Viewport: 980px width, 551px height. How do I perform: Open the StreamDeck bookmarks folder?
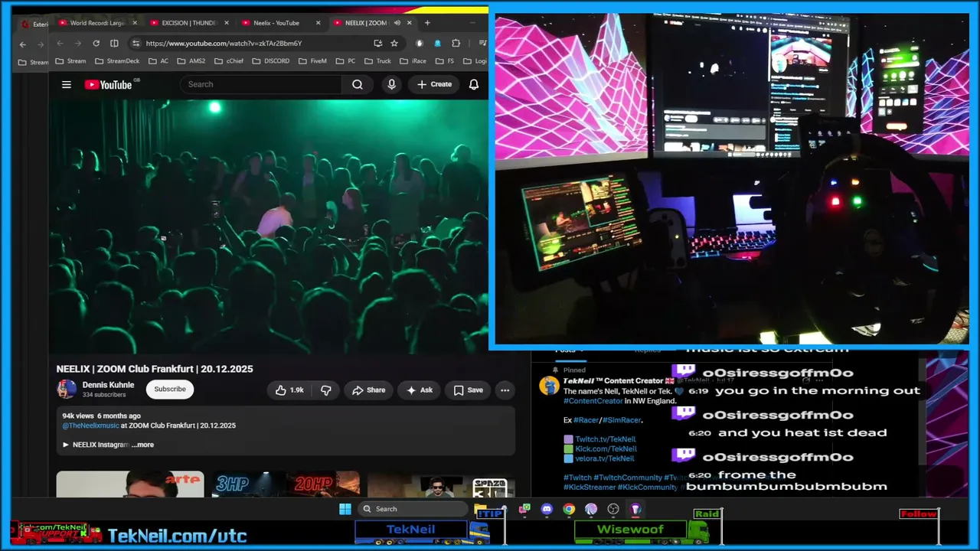[x=116, y=61]
